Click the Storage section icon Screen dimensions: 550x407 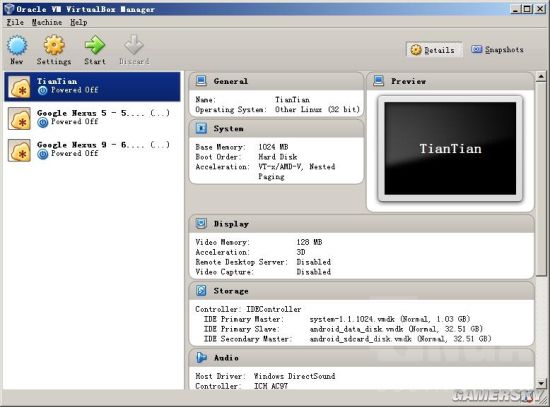click(201, 291)
